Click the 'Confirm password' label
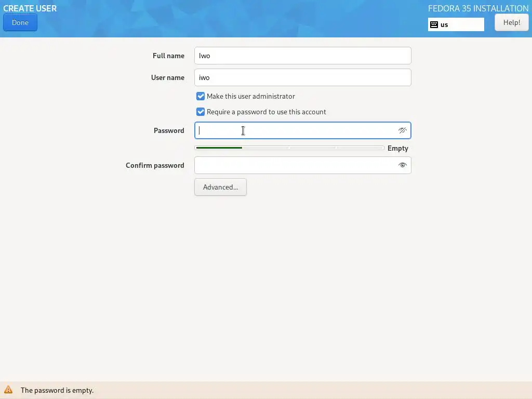This screenshot has height=399, width=532. point(155,165)
